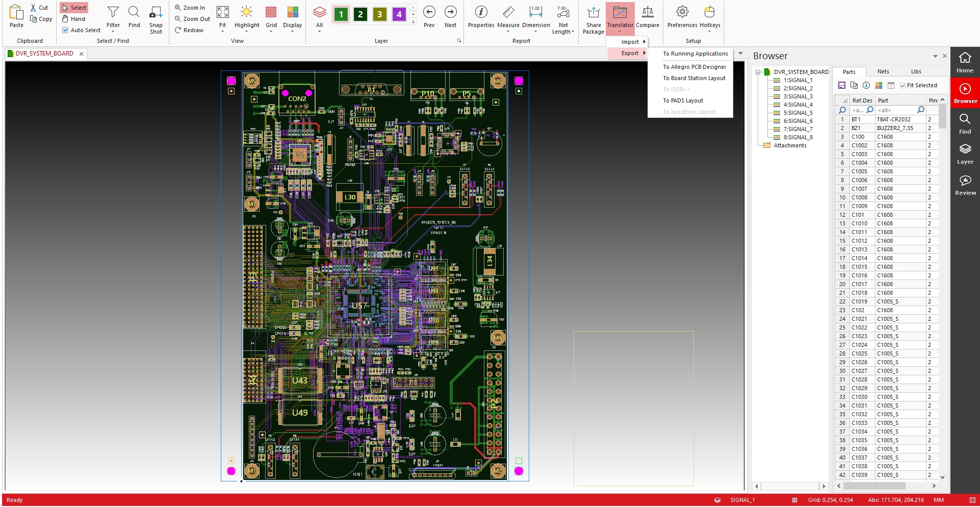Open the Layer group dialog launcher
Image resolution: width=980 pixels, height=507 pixels.
pos(459,41)
